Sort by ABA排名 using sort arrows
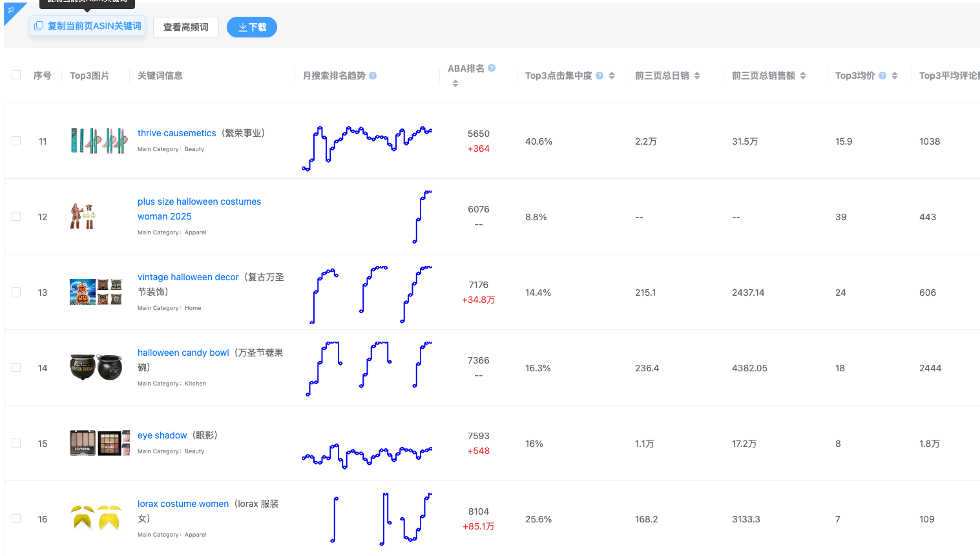 (x=455, y=83)
